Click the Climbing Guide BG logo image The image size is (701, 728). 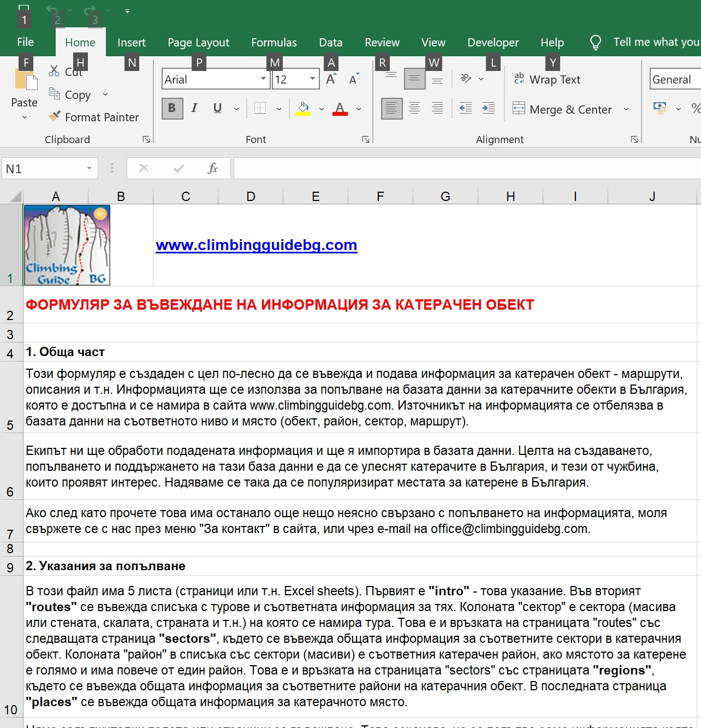[x=67, y=245]
